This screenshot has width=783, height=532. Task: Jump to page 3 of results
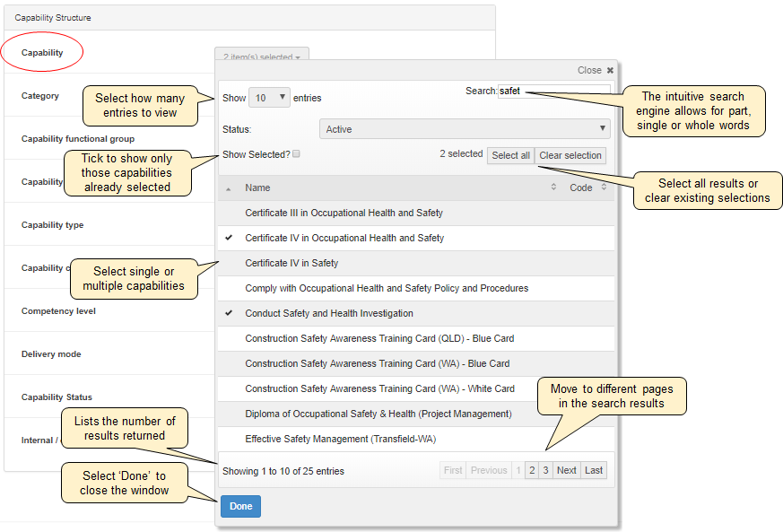(x=545, y=470)
